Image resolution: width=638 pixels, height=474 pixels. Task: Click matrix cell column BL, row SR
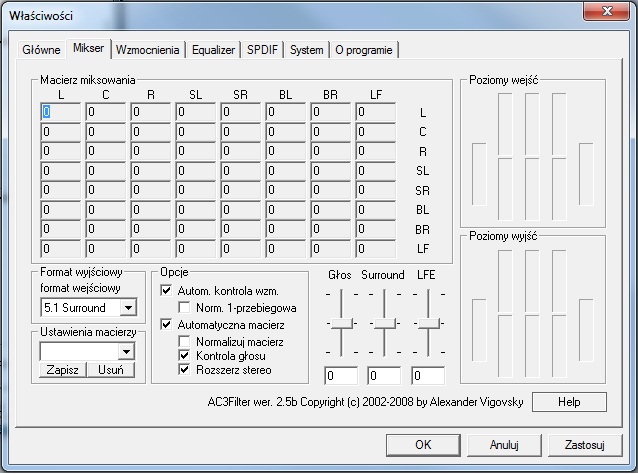click(286, 190)
